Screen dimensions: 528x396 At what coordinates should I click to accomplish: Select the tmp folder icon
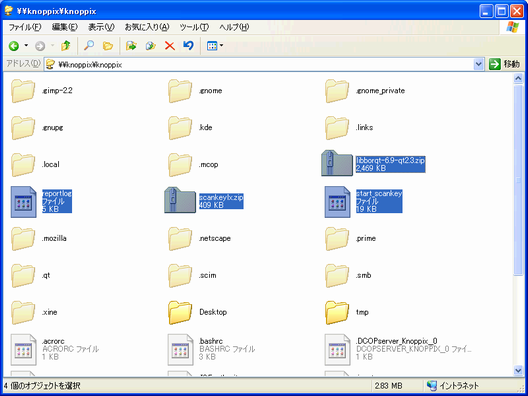(337, 313)
